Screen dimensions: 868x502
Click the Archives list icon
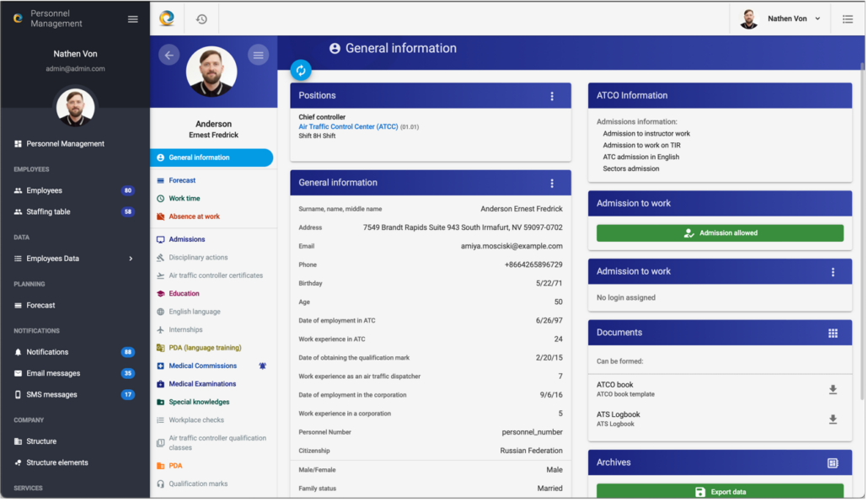tap(833, 462)
